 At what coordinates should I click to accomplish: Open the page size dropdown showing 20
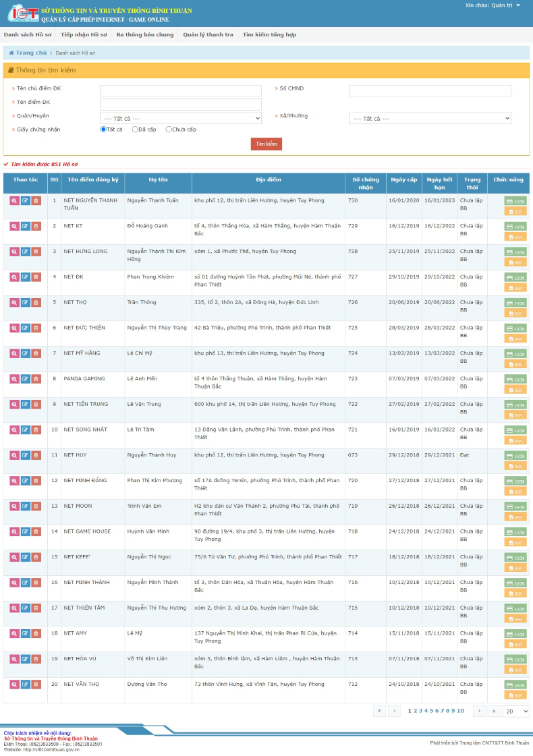[516, 711]
